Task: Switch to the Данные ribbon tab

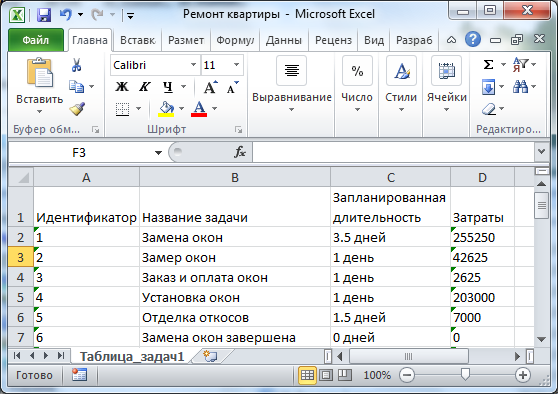Action: [x=284, y=40]
